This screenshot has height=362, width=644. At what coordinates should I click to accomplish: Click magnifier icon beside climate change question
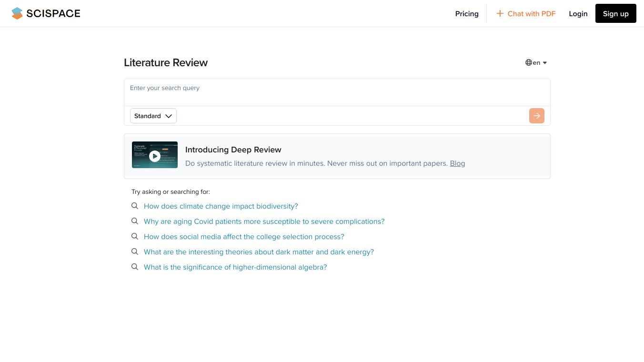(x=135, y=206)
